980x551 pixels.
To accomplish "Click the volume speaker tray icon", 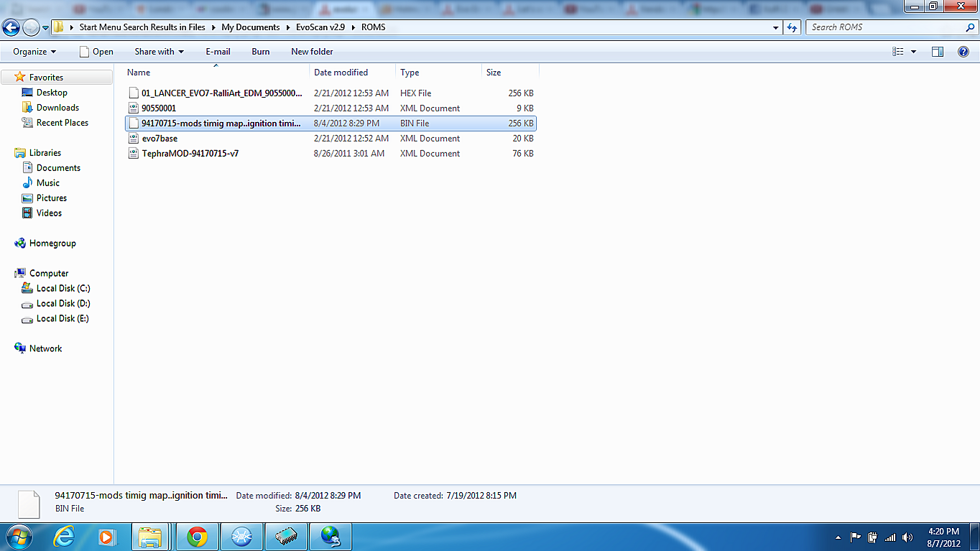I will (x=907, y=537).
